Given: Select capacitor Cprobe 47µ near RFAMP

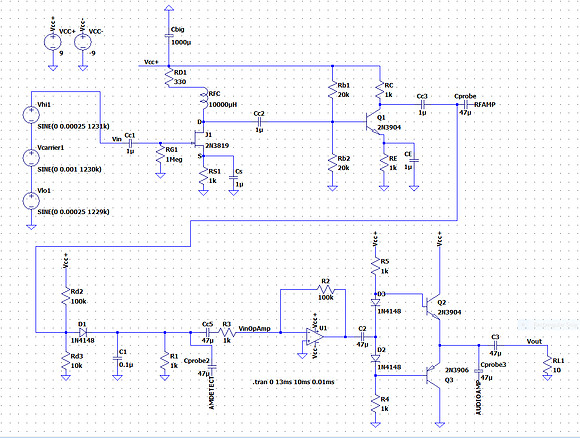Looking at the screenshot, I should [466, 104].
